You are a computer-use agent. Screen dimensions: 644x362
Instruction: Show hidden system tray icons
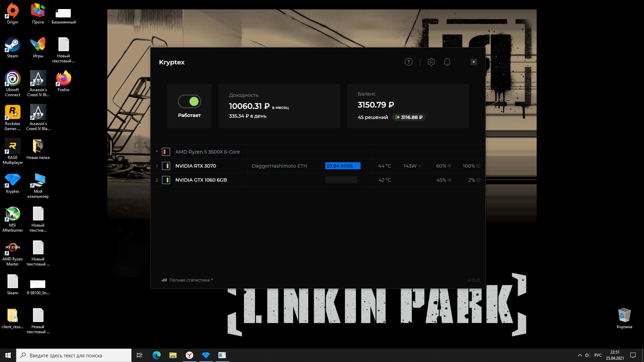(580, 355)
